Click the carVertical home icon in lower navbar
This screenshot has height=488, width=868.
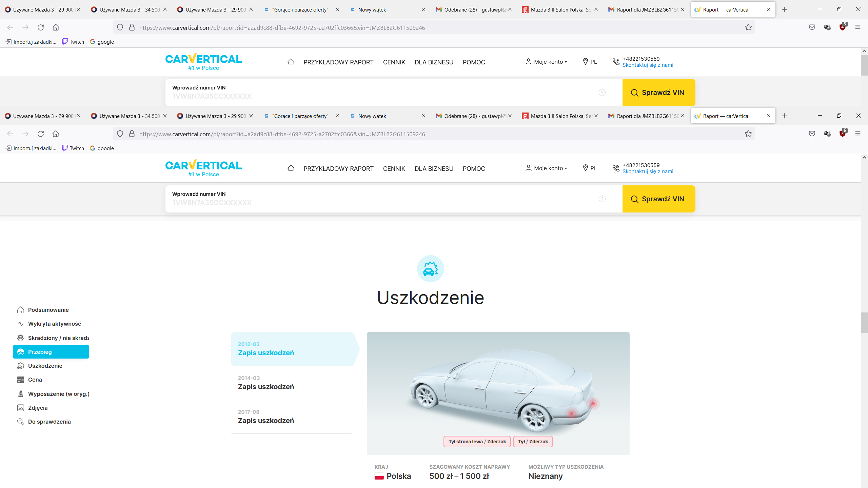click(291, 168)
